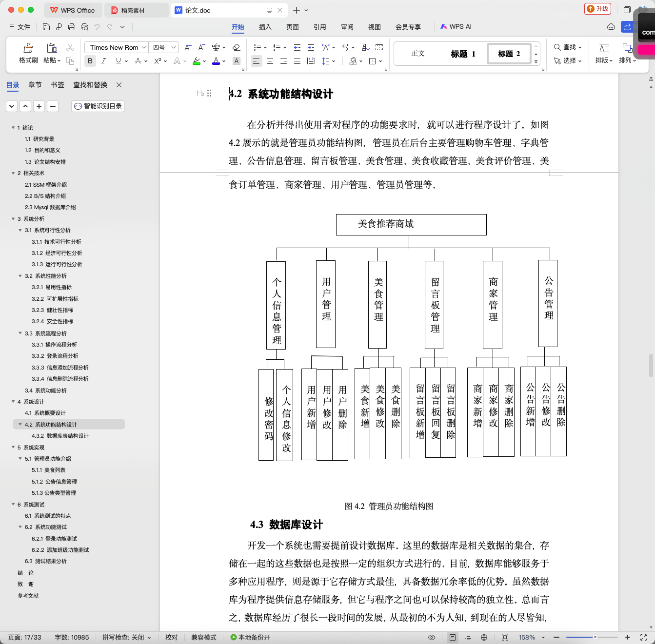This screenshot has height=644, width=655.
Task: Enter fullscreen with status bar icon
Action: (643, 637)
